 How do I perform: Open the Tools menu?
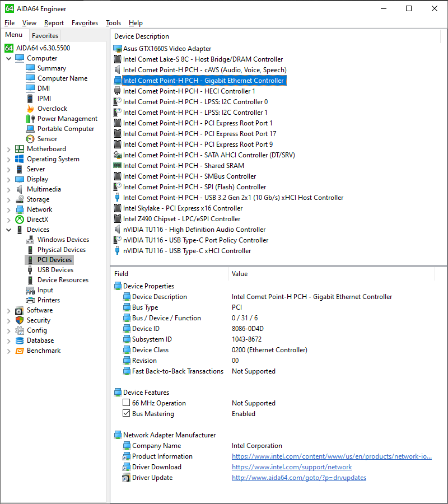[x=113, y=23]
